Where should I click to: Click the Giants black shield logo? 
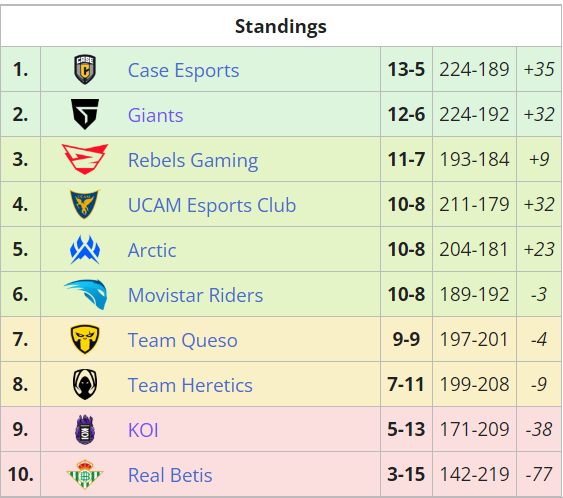click(x=85, y=114)
